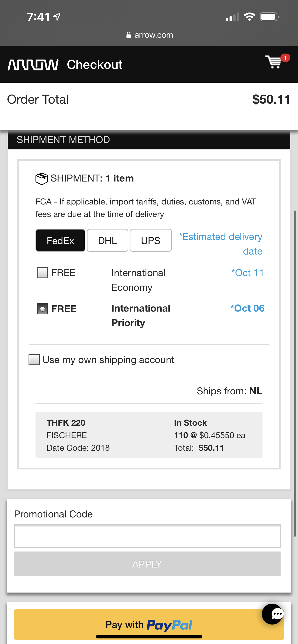Focus the Promotional Code input field
298x644 pixels.
coord(147,536)
